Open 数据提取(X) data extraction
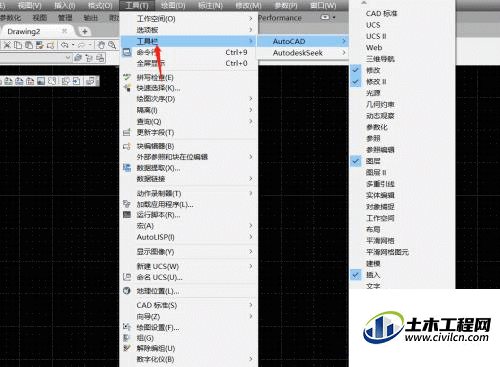500x367 pixels. [x=188, y=168]
